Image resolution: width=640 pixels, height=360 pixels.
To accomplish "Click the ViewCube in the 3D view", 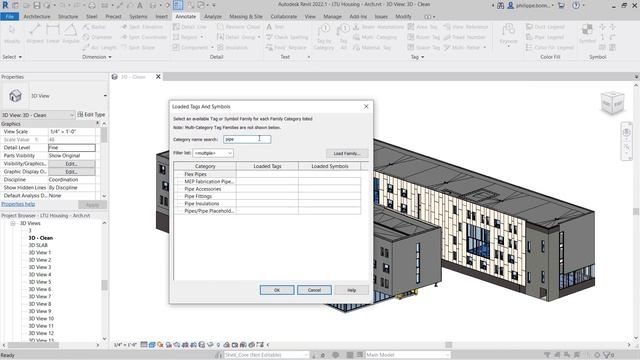I will (613, 103).
